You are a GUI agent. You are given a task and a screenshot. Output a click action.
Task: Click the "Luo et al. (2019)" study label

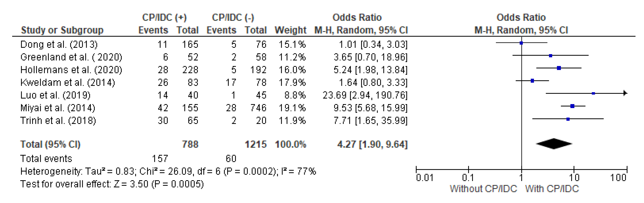[55, 95]
